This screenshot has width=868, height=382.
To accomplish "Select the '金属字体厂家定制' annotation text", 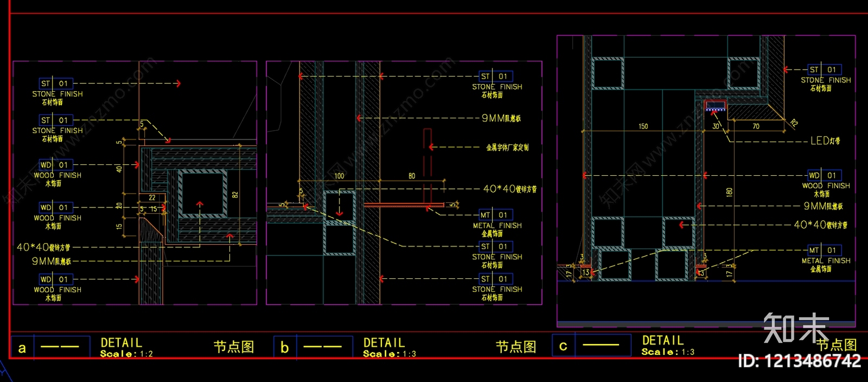I will point(507,147).
